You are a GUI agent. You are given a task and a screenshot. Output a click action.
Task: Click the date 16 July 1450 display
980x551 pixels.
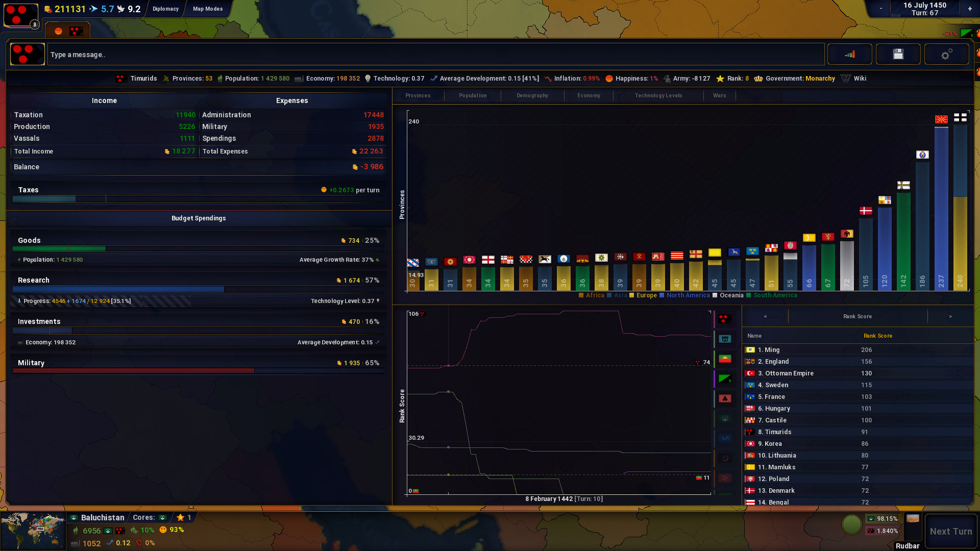point(924,5)
